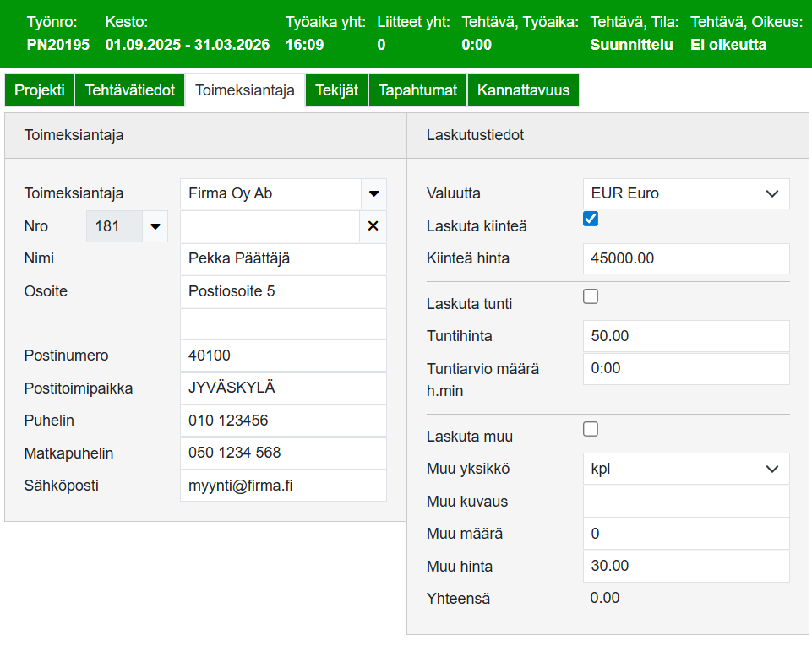Click the Postinumero field showing 40100
812x646 pixels.
tap(282, 356)
